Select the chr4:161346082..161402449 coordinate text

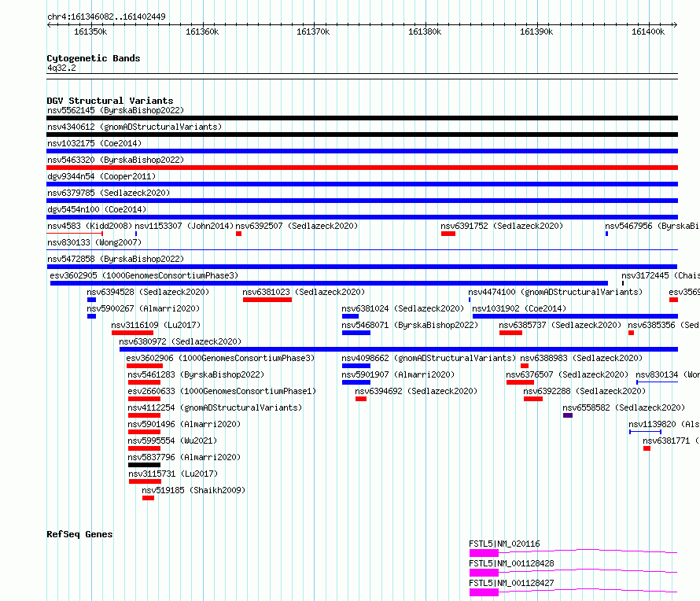pos(106,17)
